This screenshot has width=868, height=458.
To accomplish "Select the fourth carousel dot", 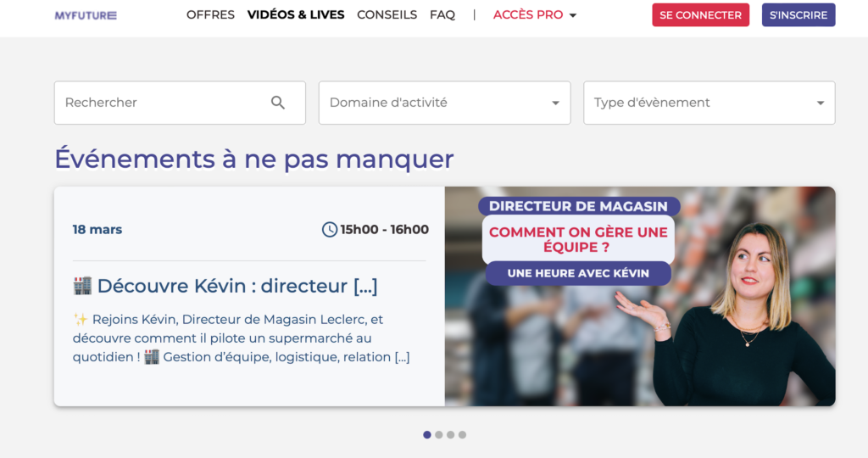I will pyautogui.click(x=462, y=435).
